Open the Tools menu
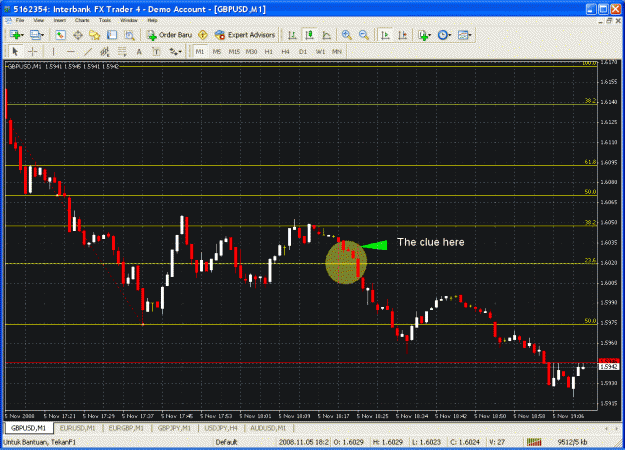 (x=105, y=20)
